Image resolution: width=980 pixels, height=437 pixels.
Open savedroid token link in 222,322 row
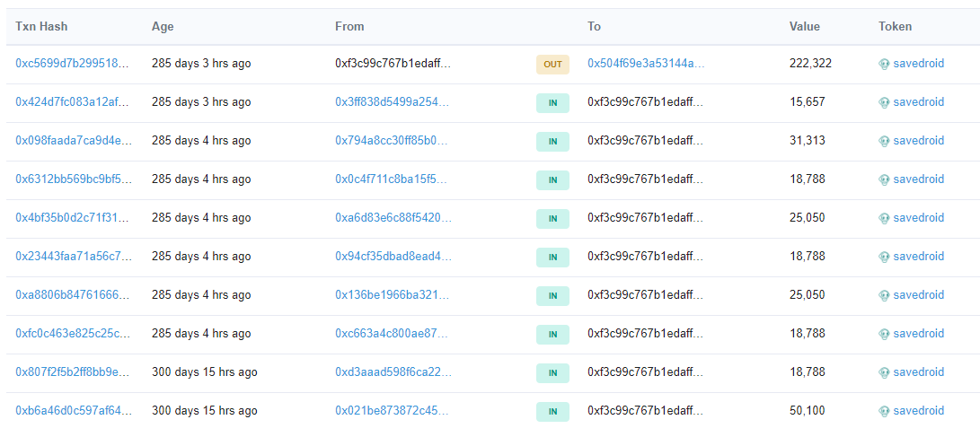tap(918, 63)
